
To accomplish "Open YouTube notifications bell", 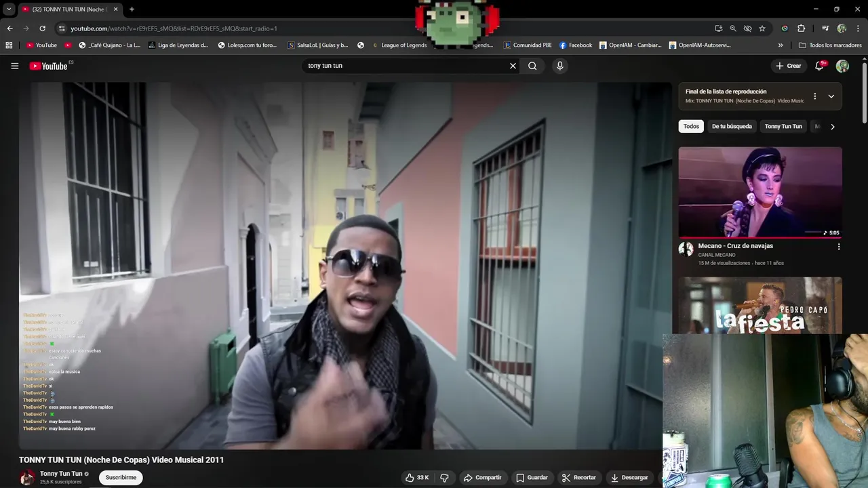I will pos(820,66).
